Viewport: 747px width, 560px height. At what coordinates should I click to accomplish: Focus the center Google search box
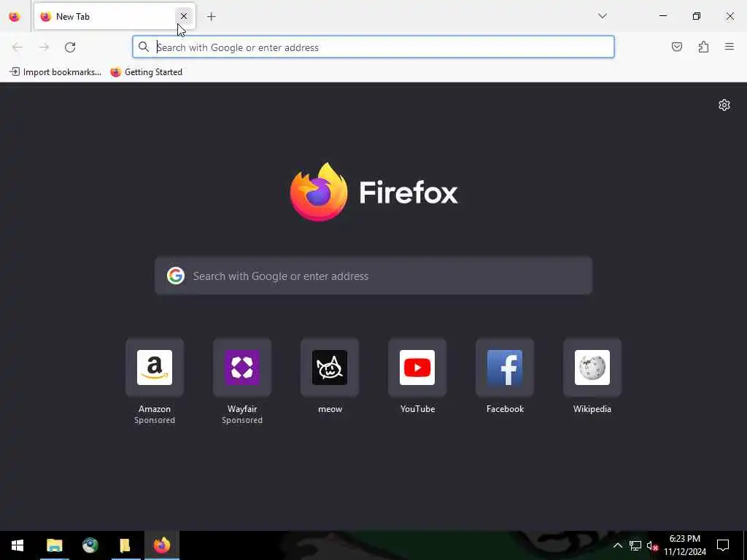(373, 276)
